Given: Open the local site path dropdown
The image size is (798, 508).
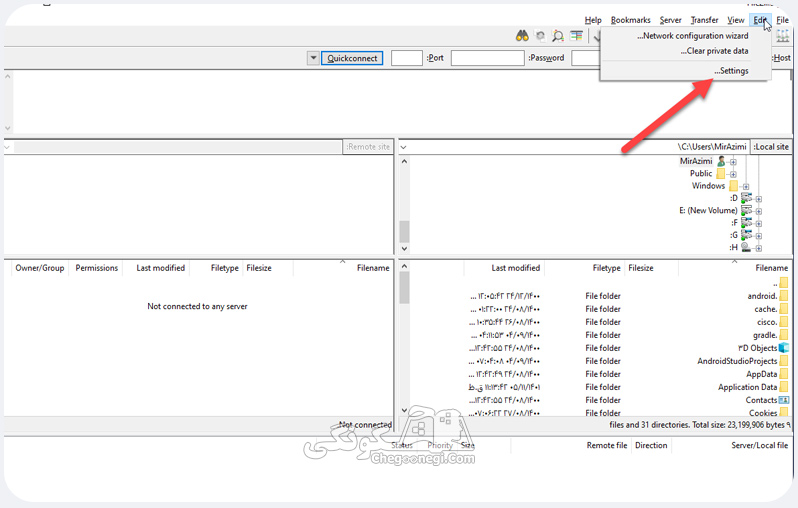Looking at the screenshot, I should 403,147.
